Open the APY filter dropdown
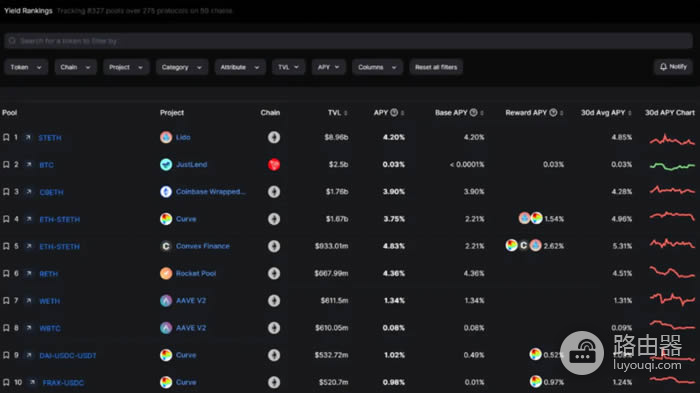This screenshot has height=393, width=700. pos(329,67)
